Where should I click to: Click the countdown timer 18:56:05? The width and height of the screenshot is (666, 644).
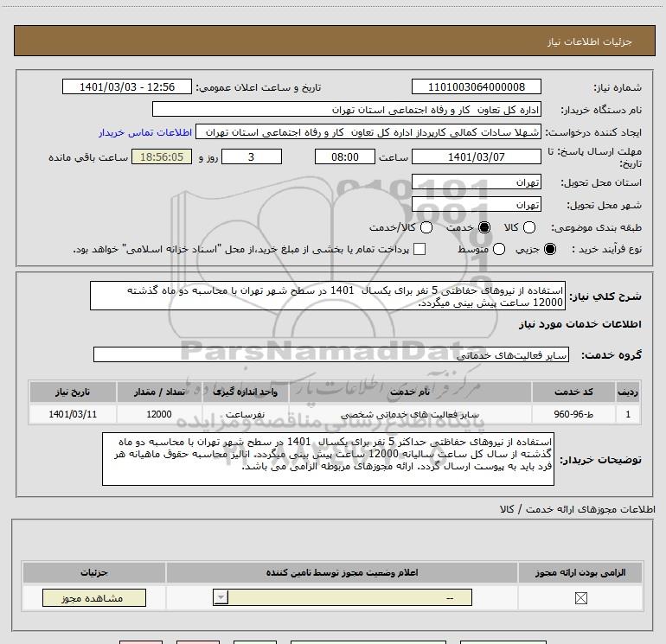[162, 157]
